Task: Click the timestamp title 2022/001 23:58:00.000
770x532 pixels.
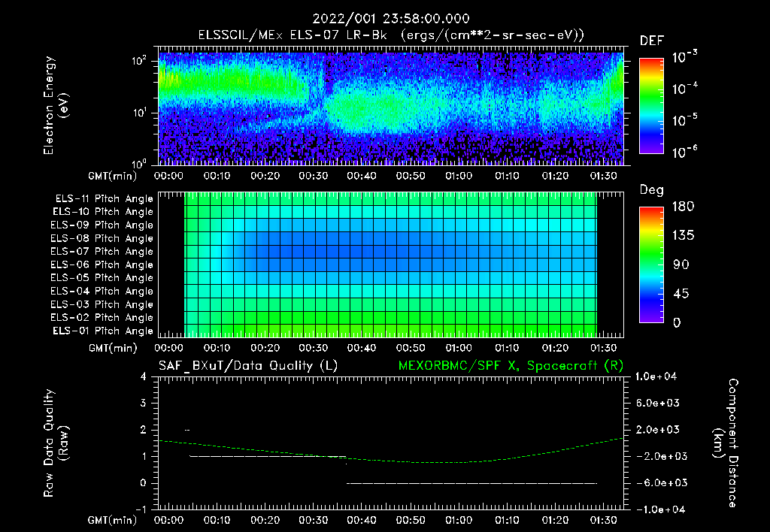Action: point(391,19)
